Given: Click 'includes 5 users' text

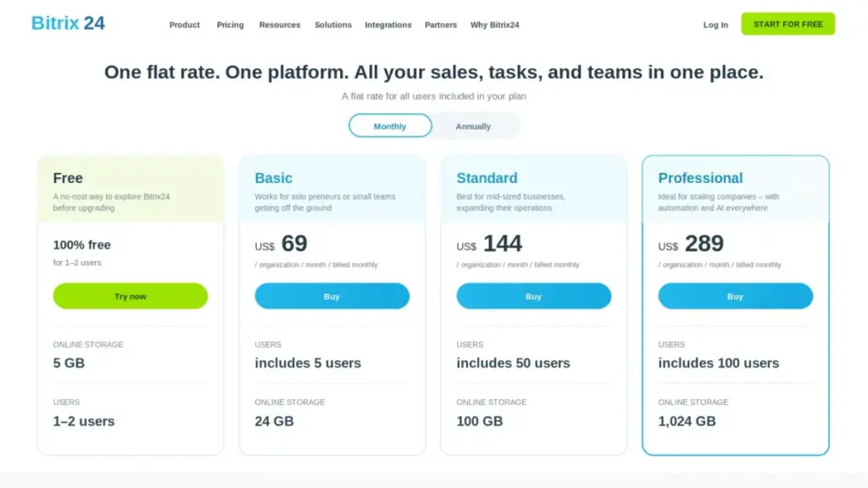Looking at the screenshot, I should pyautogui.click(x=308, y=363).
